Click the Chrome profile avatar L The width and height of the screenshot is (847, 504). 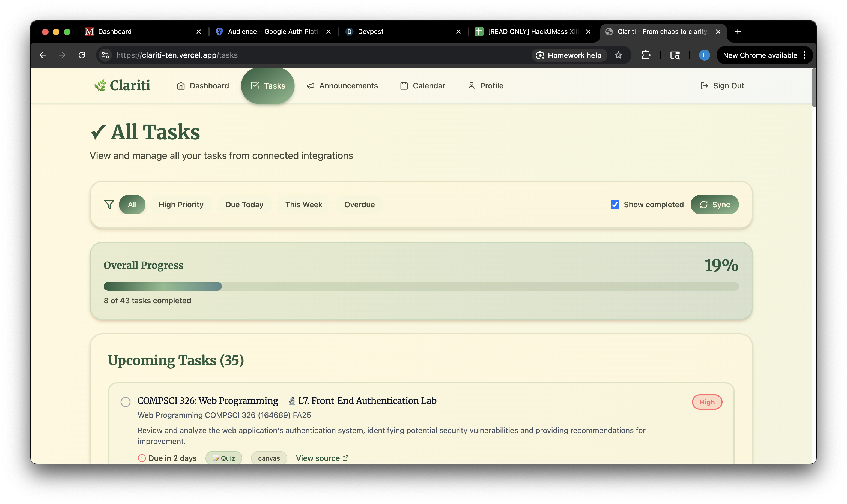704,55
